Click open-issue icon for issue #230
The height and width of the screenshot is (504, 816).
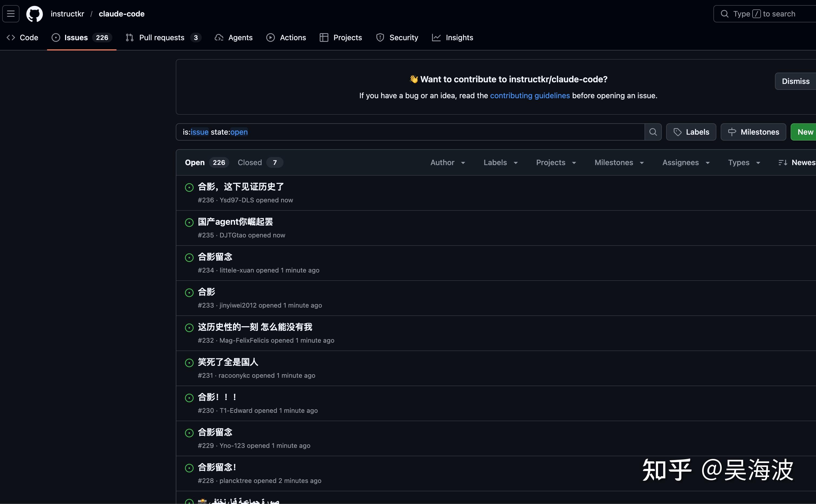coord(189,398)
